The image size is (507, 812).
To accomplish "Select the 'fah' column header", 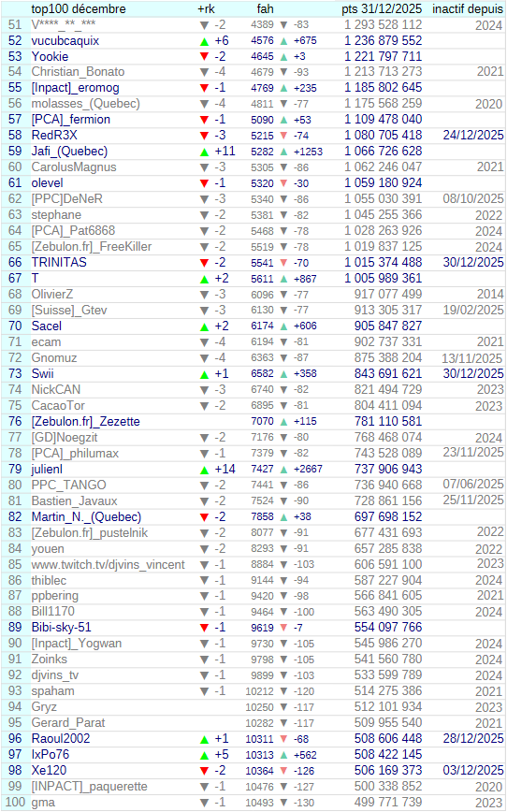I will pyautogui.click(x=265, y=8).
